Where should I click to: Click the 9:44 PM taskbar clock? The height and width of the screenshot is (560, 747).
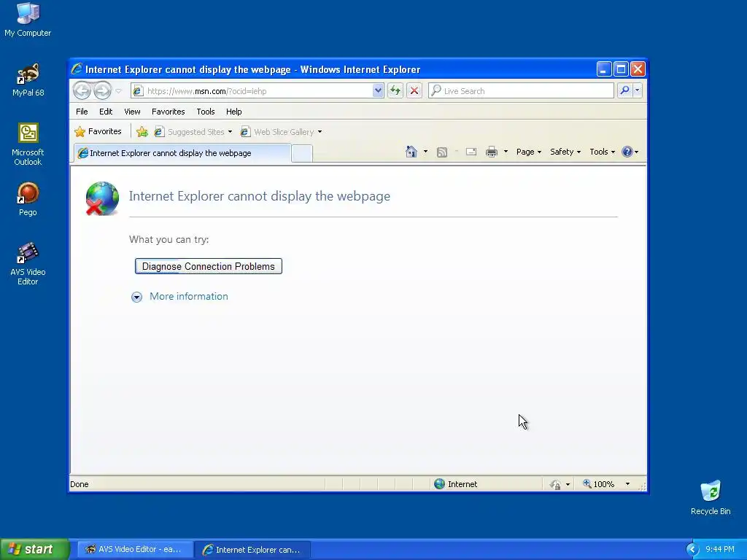[x=720, y=549]
